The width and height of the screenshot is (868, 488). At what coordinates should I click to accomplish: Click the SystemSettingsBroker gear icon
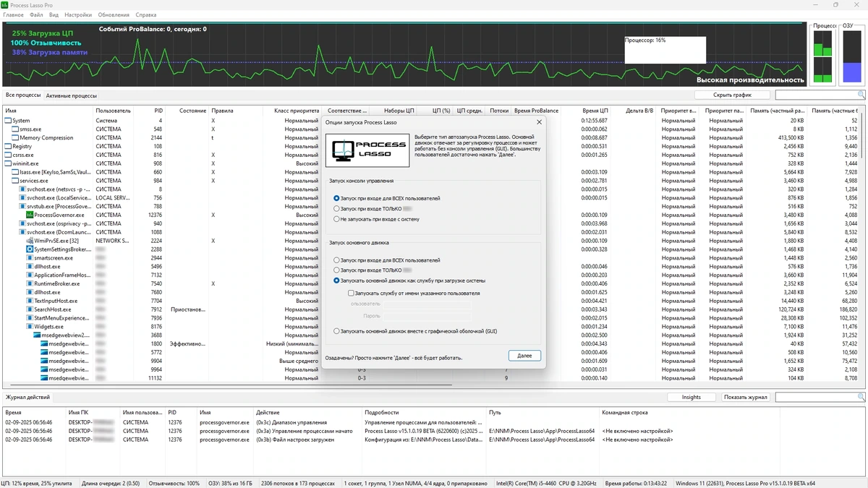pos(30,249)
